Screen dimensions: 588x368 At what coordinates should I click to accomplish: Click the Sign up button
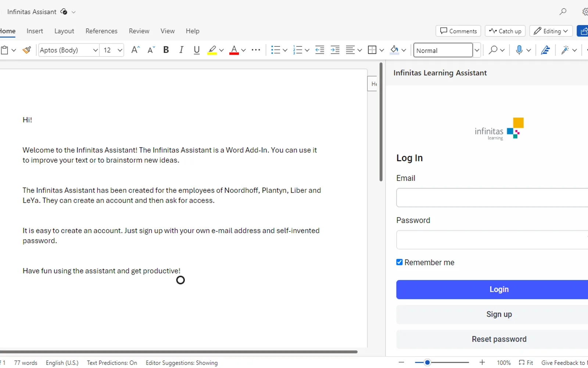(x=492, y=314)
